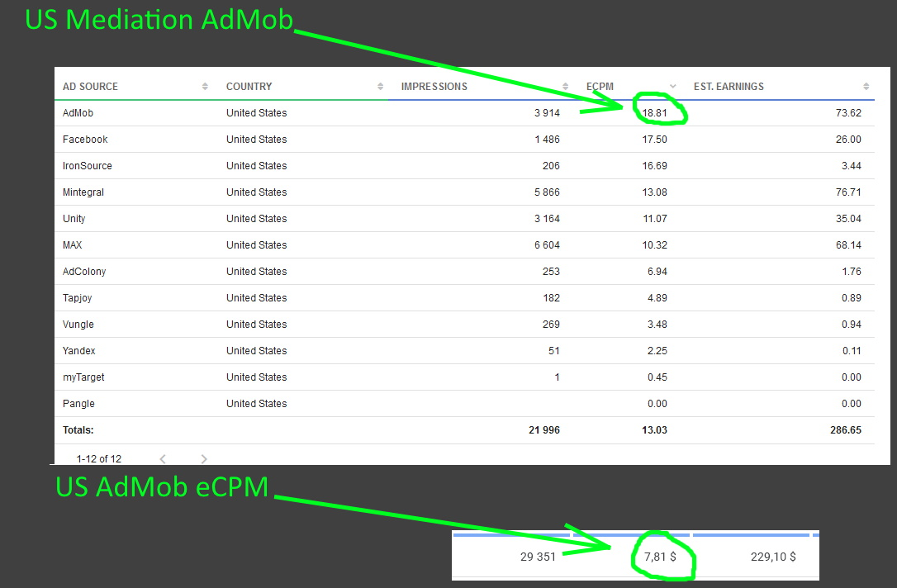Select the Facebook ad source cell

(85, 139)
